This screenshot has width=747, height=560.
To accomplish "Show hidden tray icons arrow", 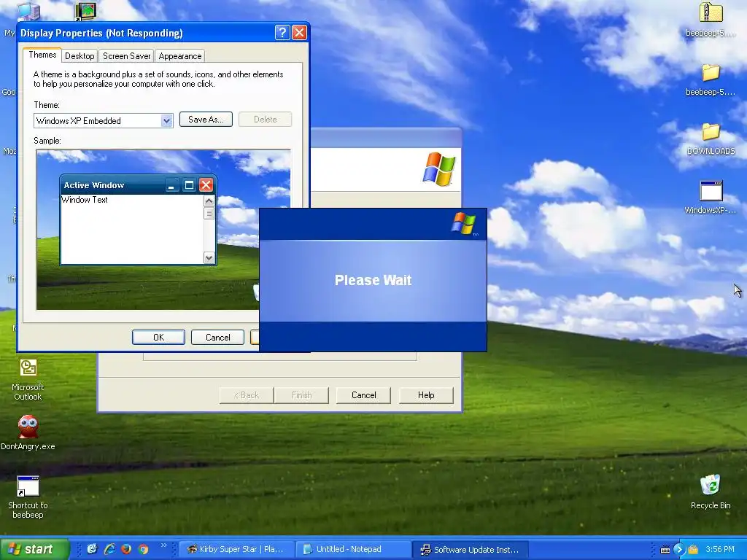I will point(679,550).
